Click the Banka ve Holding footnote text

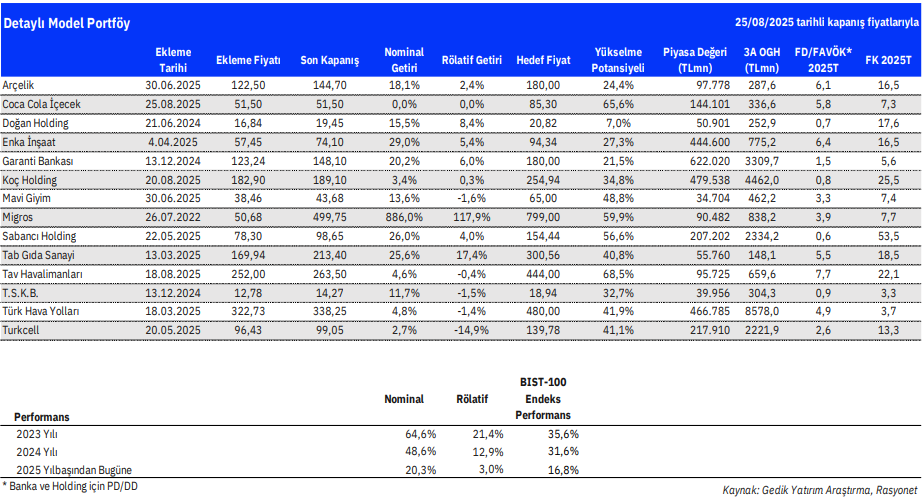tap(73, 486)
